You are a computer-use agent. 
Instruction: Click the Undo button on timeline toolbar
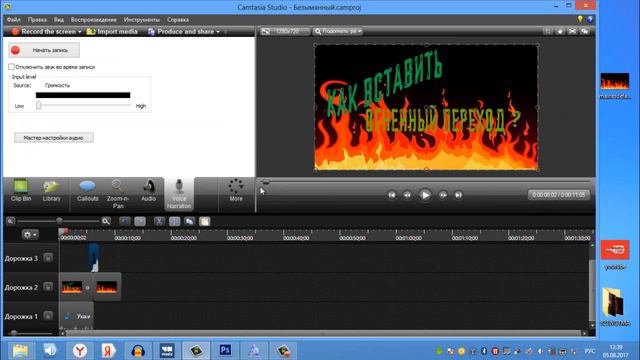point(125,221)
